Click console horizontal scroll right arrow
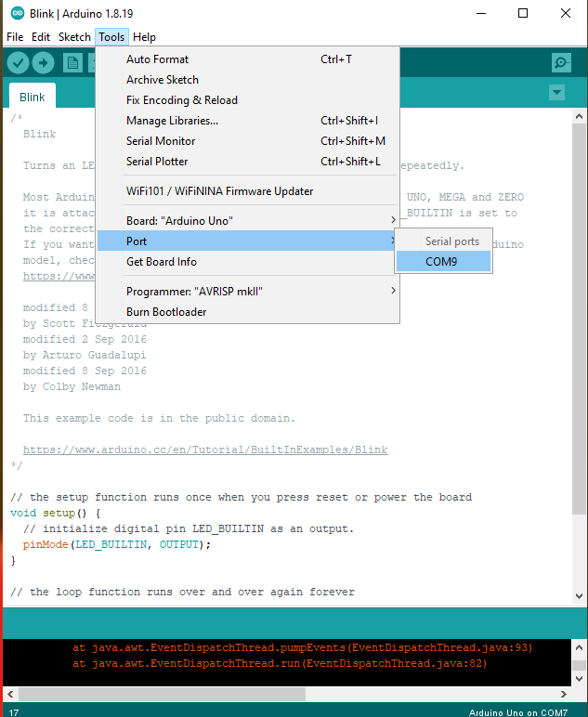 (x=564, y=694)
